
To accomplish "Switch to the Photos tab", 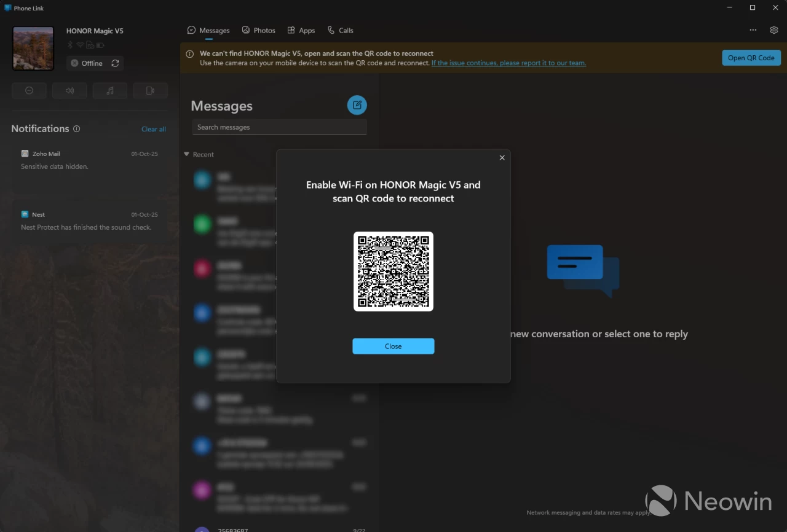I will pyautogui.click(x=258, y=30).
